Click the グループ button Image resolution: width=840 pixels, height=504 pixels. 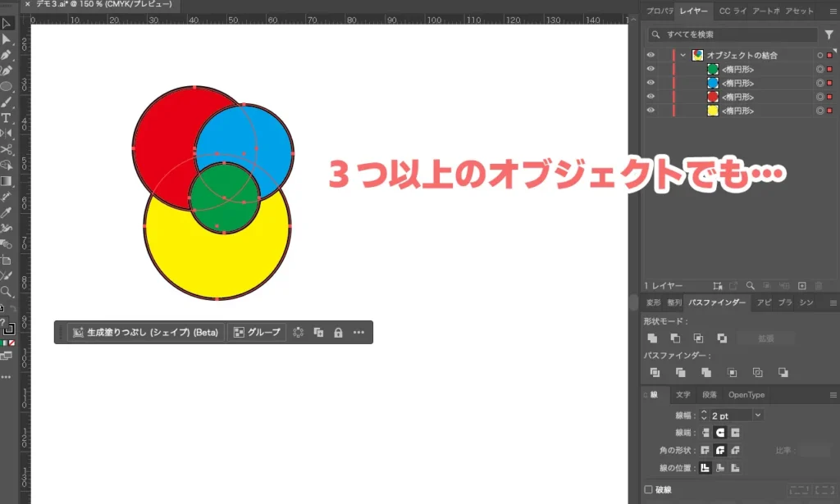257,333
